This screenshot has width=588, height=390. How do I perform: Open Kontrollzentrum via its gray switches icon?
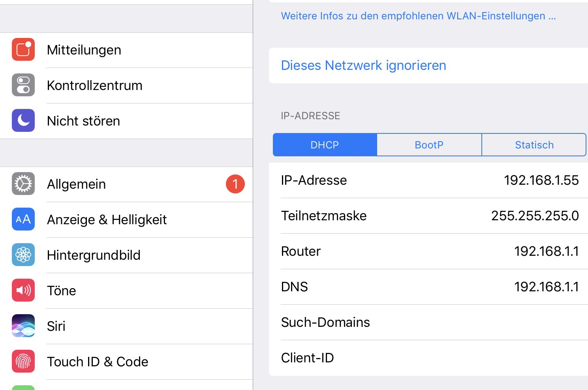point(23,85)
